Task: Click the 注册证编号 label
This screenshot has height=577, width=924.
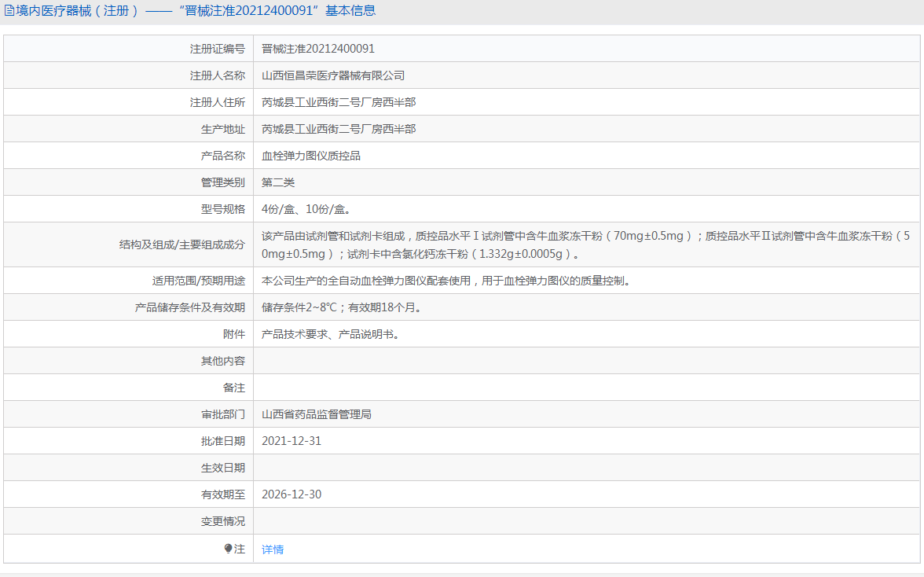Action: click(218, 49)
